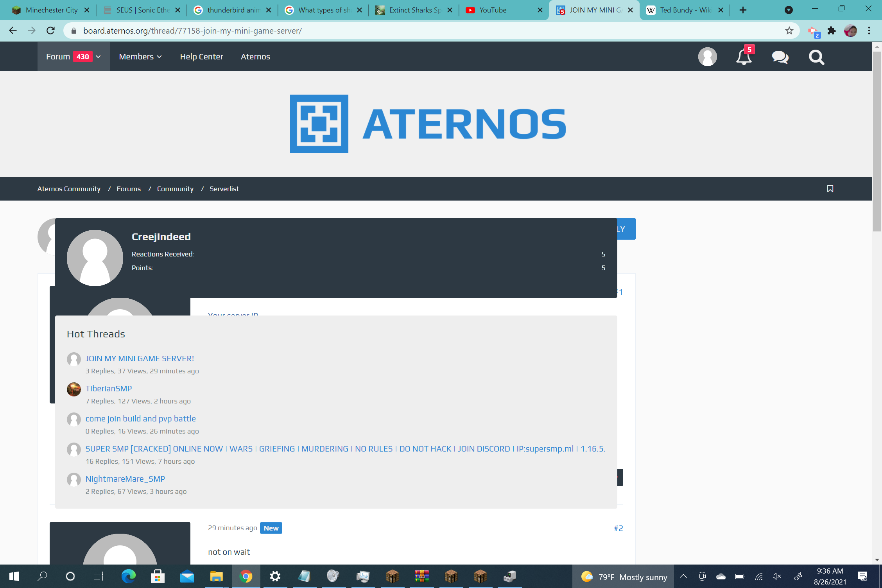Switch to the YouTube tab
The image size is (882, 588).
click(504, 10)
